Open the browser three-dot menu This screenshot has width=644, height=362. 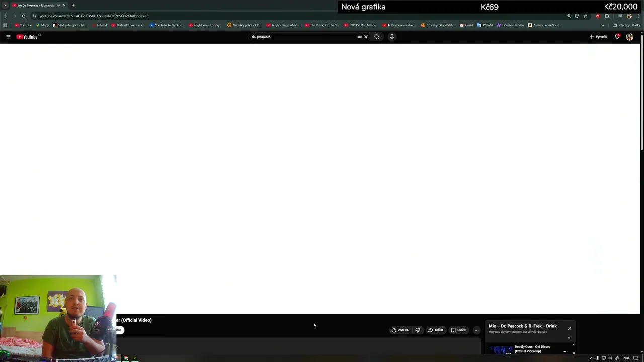click(638, 16)
